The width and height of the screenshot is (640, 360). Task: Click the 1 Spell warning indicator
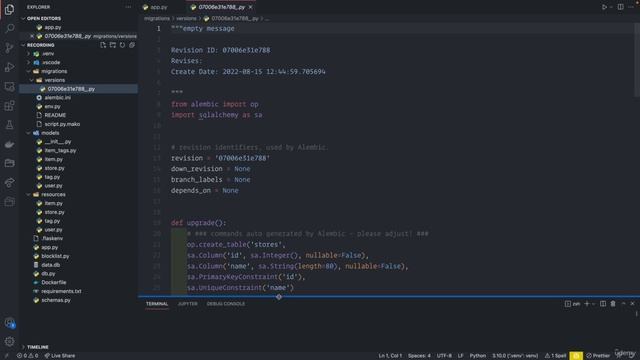pyautogui.click(x=555, y=356)
